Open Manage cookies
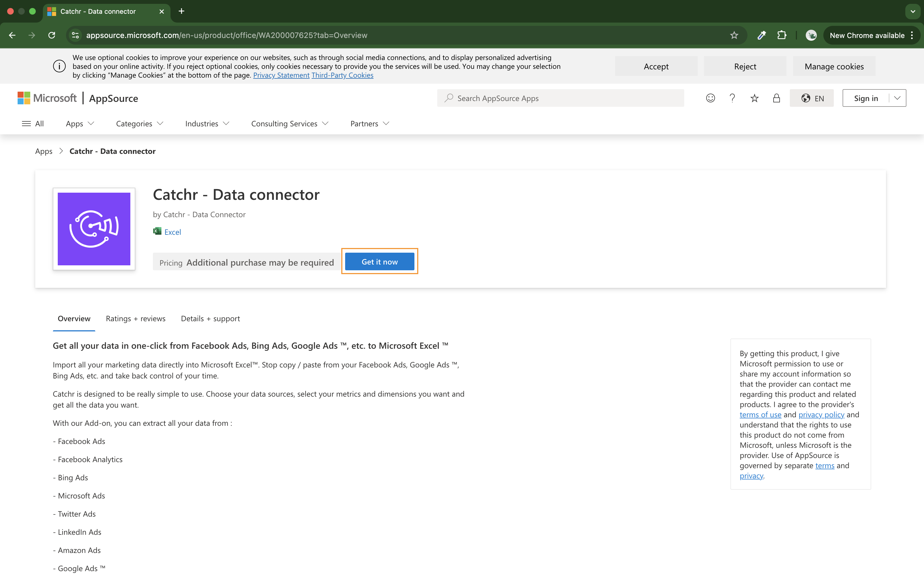The width and height of the screenshot is (924, 578). [x=834, y=66]
